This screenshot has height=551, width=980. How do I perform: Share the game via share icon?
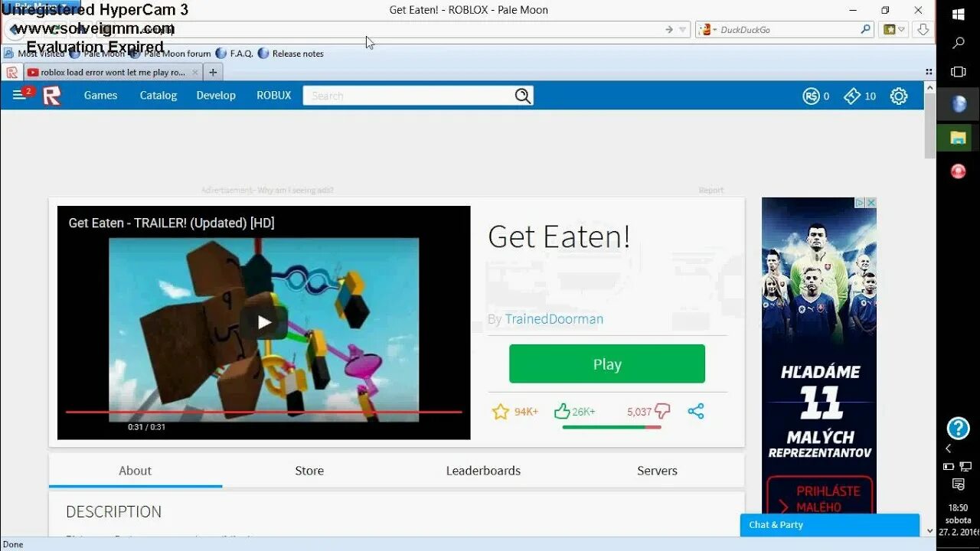pos(695,411)
